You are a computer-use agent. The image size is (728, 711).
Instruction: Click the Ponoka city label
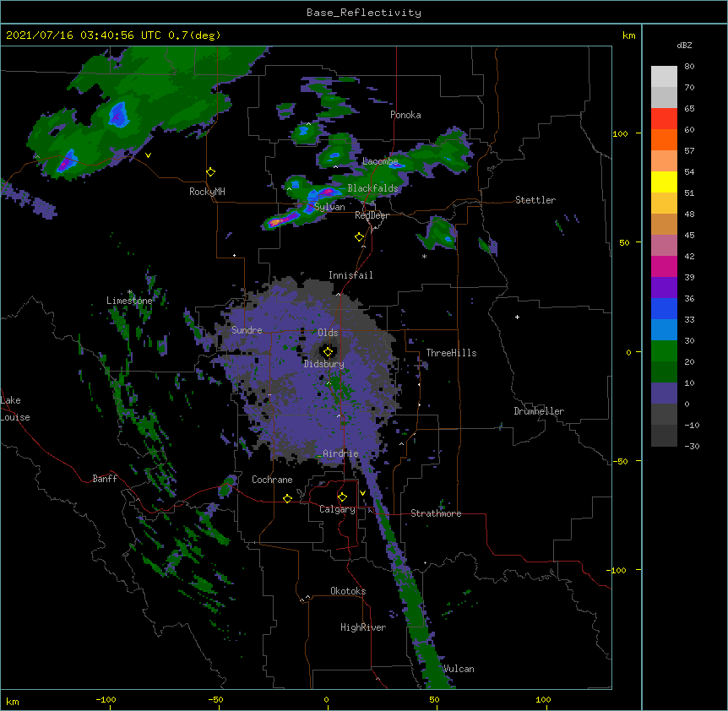(x=405, y=115)
